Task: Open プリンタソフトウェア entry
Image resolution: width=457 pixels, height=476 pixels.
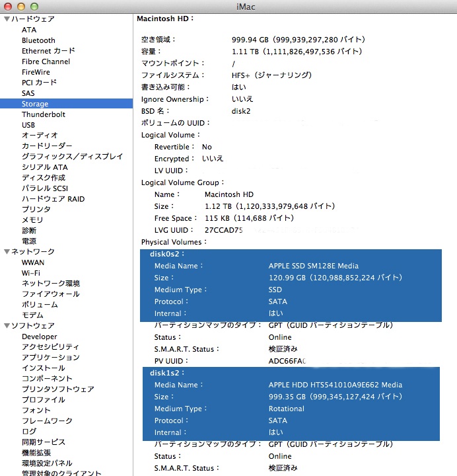Action: click(58, 389)
